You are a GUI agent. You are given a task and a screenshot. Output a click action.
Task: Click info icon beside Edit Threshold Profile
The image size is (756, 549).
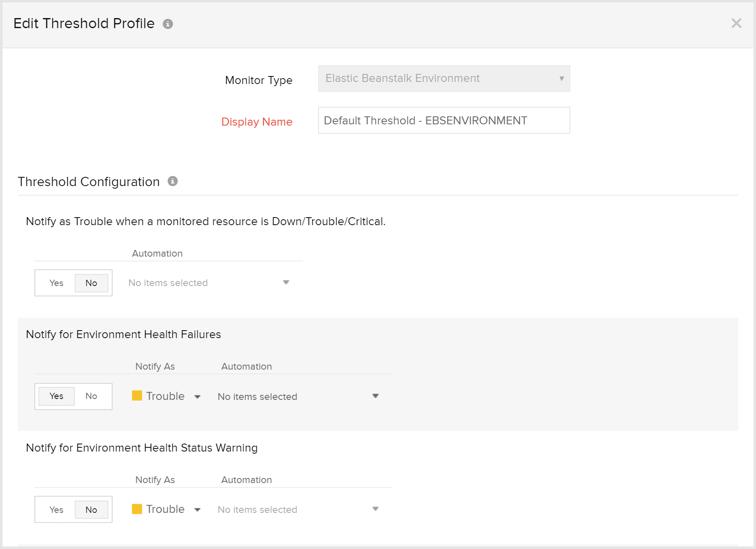168,24
